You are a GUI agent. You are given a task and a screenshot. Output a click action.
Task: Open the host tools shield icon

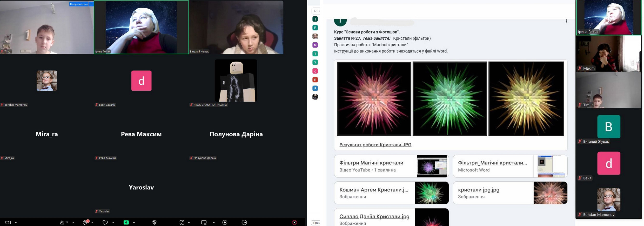click(x=155, y=223)
